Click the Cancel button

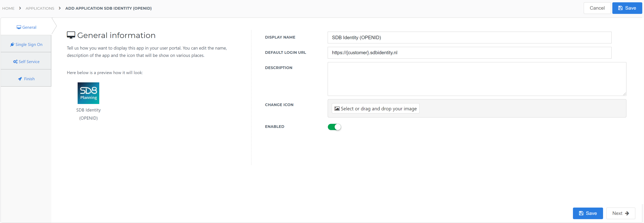[x=597, y=8]
